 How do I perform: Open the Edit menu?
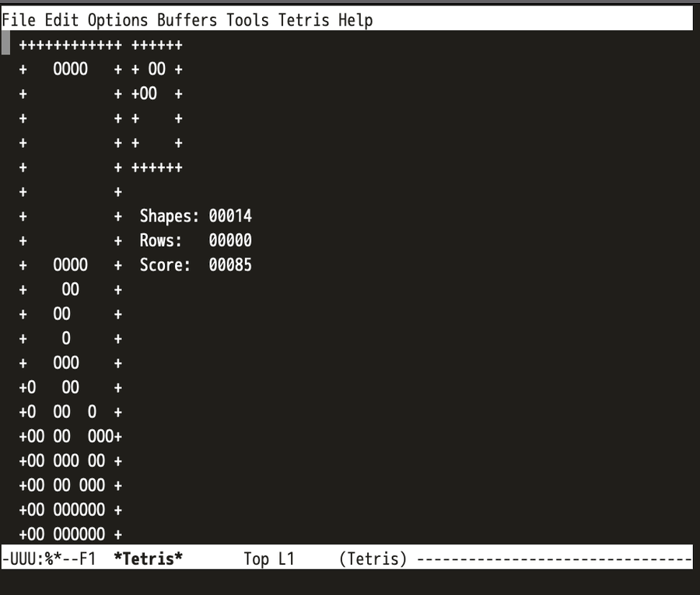pos(61,20)
